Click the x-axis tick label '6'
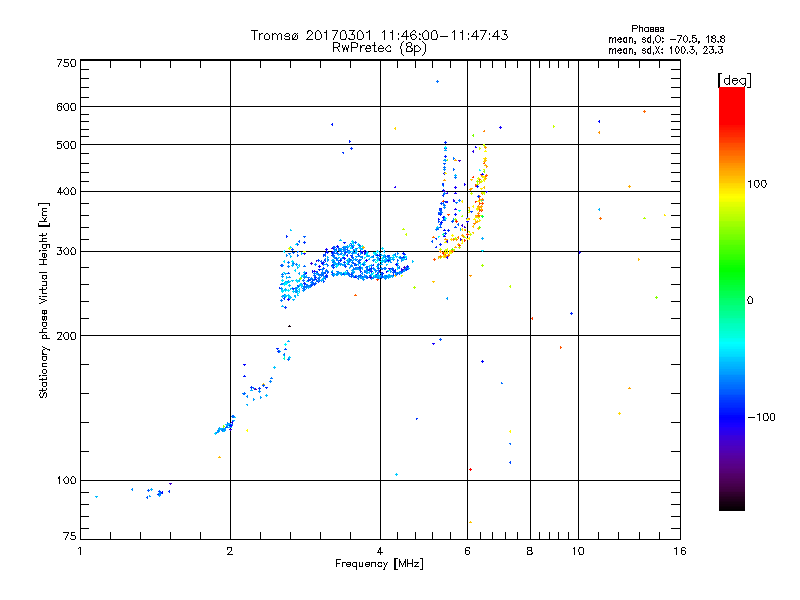Screen dimensions: 800x600 click(x=467, y=551)
